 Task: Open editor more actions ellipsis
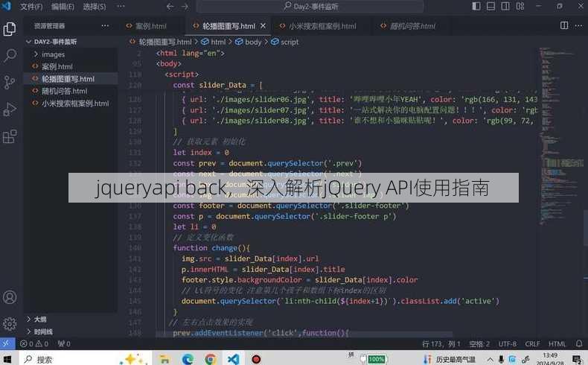point(578,25)
